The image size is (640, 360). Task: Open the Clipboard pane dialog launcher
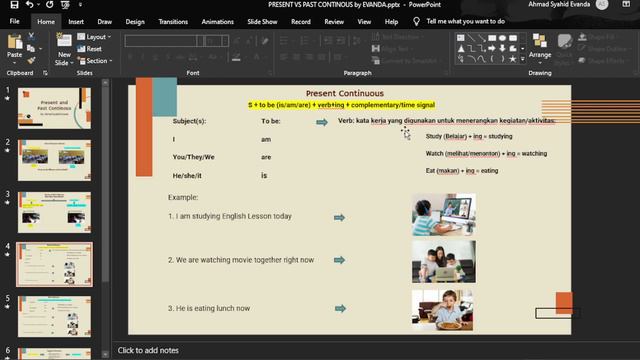[45, 73]
